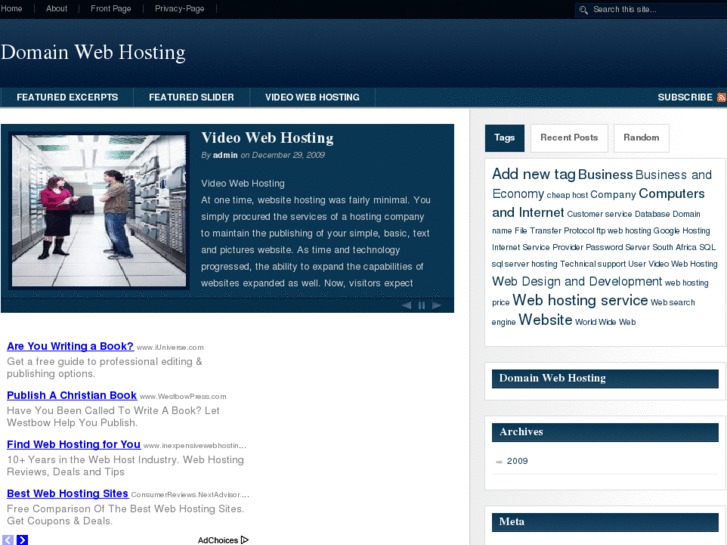
Task: Open the 'Find Web Hosting for You' ad
Action: pyautogui.click(x=73, y=445)
